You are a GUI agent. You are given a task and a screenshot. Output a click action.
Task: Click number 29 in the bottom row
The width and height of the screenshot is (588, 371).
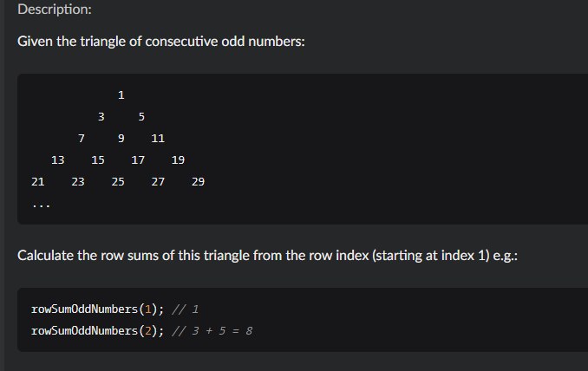pos(198,182)
